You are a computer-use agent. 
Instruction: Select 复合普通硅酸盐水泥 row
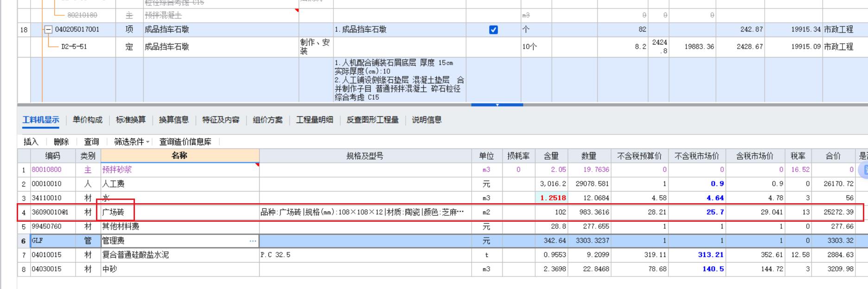click(180, 255)
